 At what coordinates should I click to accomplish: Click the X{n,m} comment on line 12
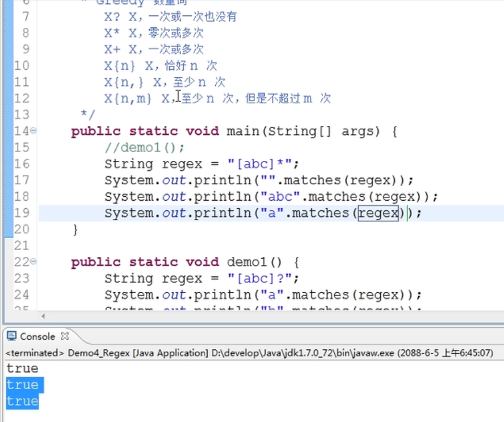[128, 99]
